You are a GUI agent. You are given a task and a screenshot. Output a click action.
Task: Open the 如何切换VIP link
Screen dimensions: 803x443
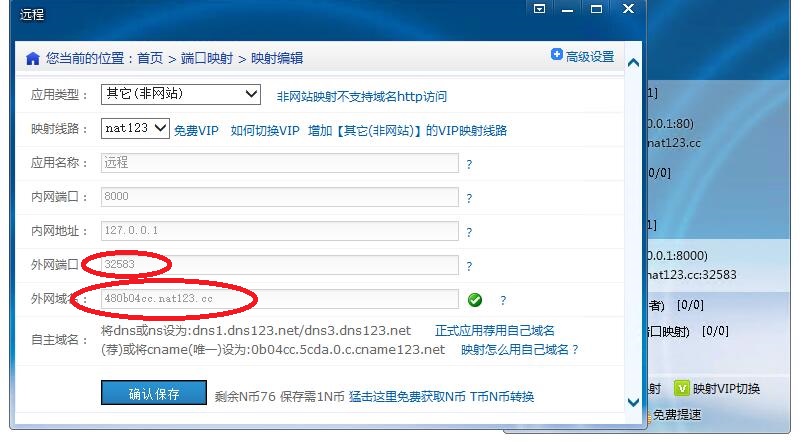coord(265,130)
